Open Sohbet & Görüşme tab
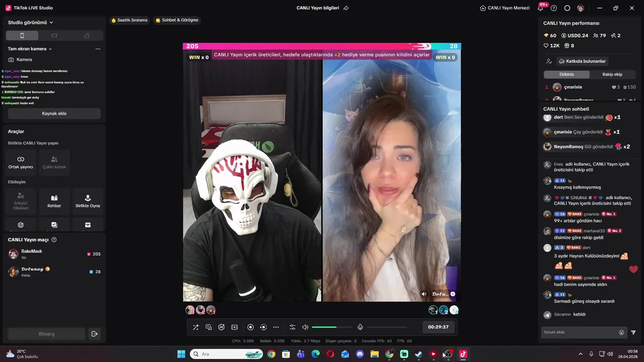The height and width of the screenshot is (362, 644). click(177, 20)
